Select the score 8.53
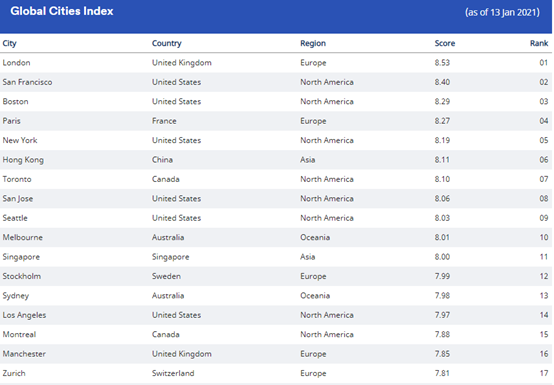Screen dimensions: 554x385 442,63
